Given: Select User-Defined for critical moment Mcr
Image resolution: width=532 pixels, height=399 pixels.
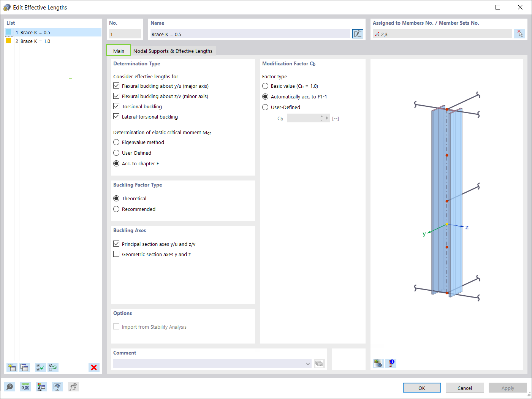Looking at the screenshot, I should tap(116, 153).
